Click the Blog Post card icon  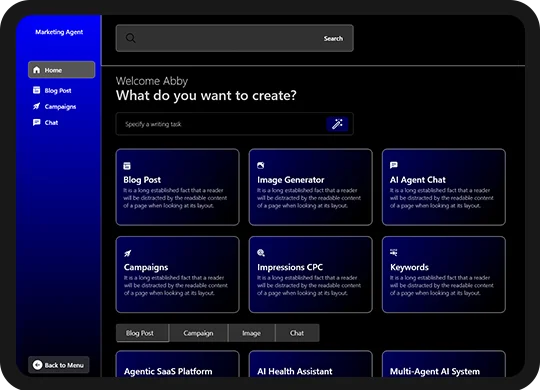[127, 166]
